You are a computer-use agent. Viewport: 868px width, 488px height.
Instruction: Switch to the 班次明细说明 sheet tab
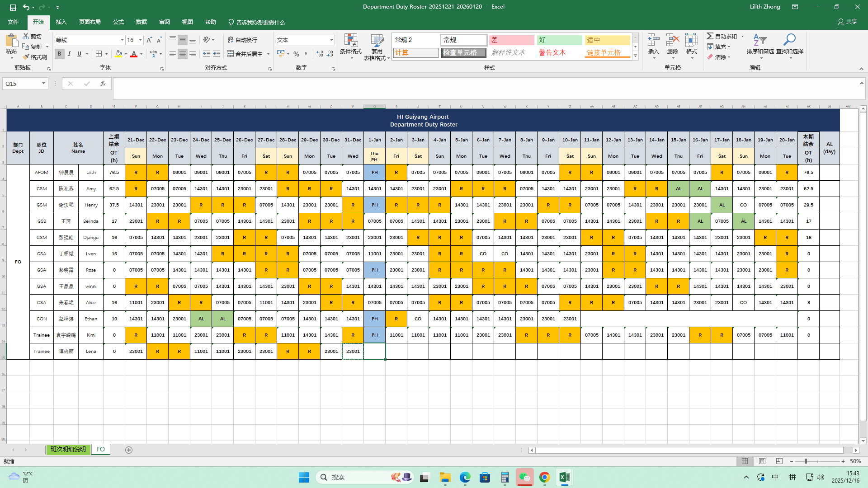pyautogui.click(x=68, y=450)
